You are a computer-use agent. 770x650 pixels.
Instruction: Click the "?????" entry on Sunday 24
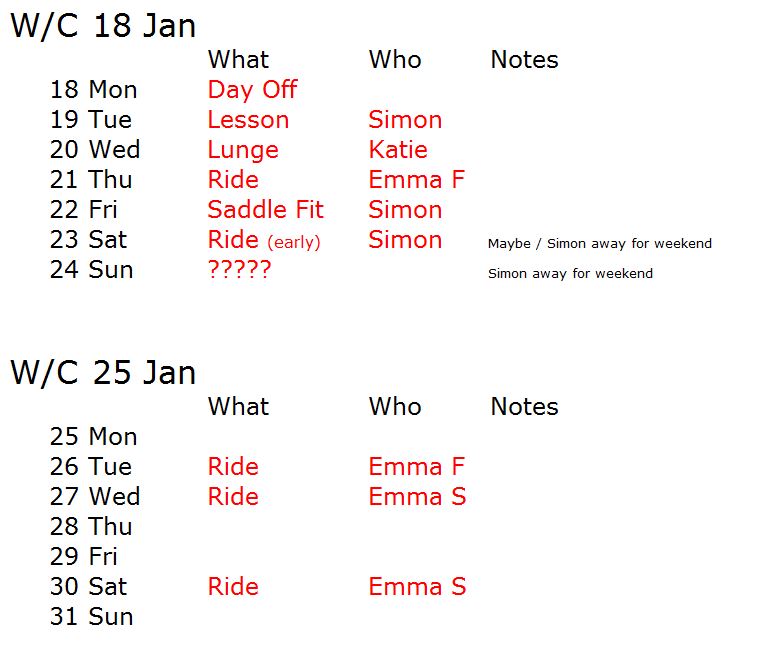click(x=239, y=270)
